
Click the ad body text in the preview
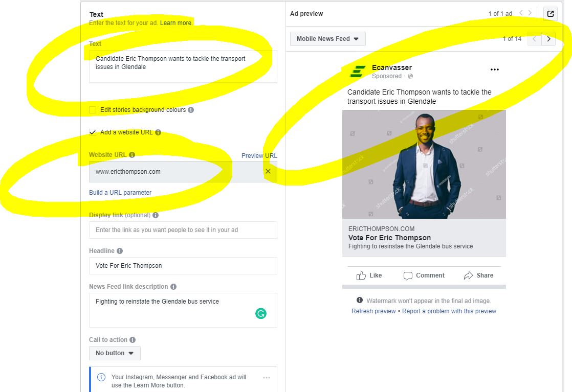419,97
